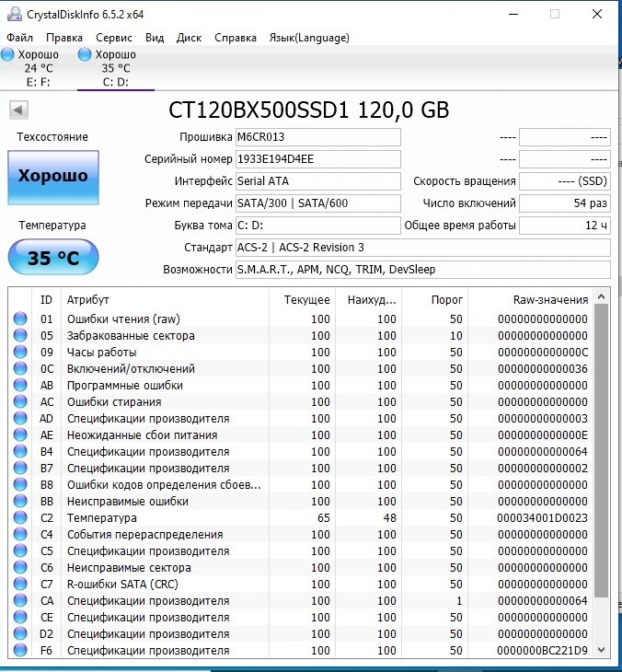Click the previous disk arrow icon
Screen dimensions: 622x672
click(x=18, y=110)
